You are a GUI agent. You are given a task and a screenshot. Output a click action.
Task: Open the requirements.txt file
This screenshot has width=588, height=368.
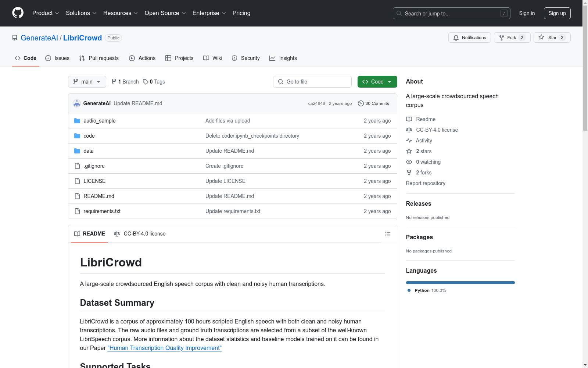pyautogui.click(x=102, y=211)
